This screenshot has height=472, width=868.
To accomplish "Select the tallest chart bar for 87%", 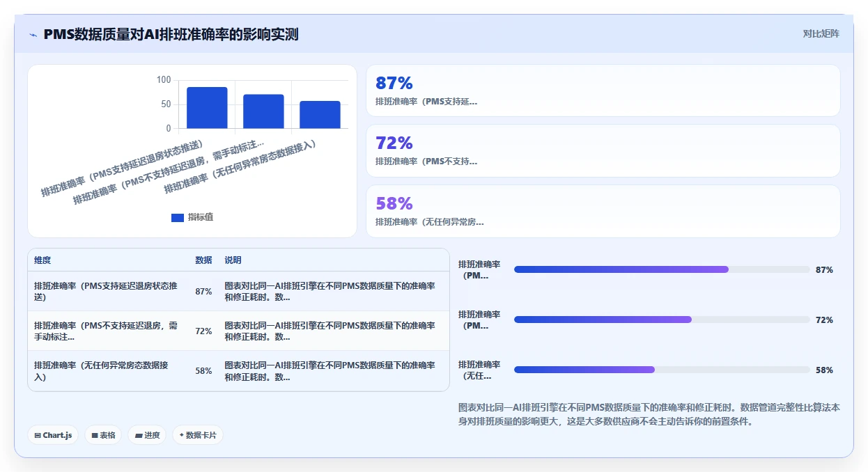I will pyautogui.click(x=207, y=108).
